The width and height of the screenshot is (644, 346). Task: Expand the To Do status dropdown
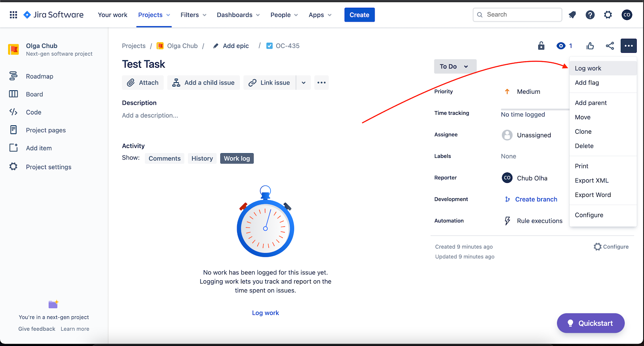click(x=455, y=66)
